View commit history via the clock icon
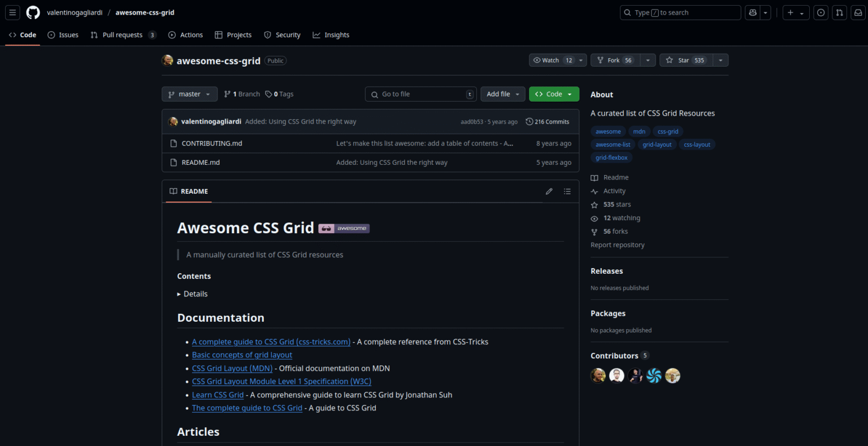The image size is (868, 446). click(530, 121)
